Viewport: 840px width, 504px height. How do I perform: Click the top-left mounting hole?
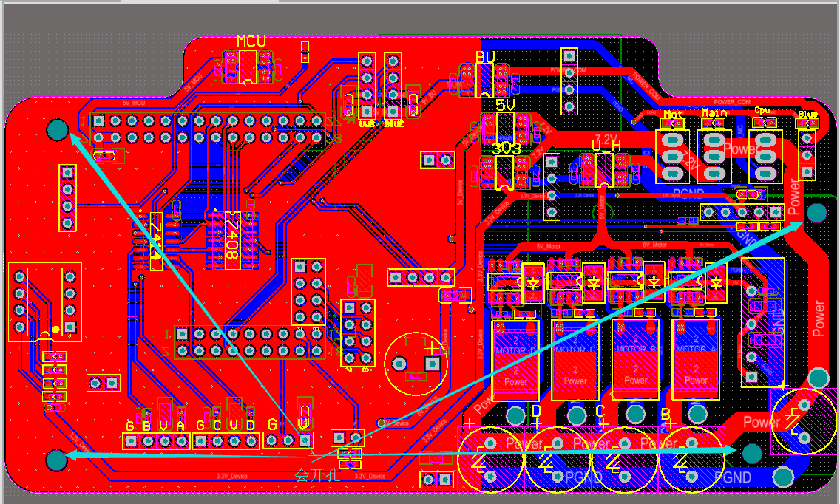(57, 130)
